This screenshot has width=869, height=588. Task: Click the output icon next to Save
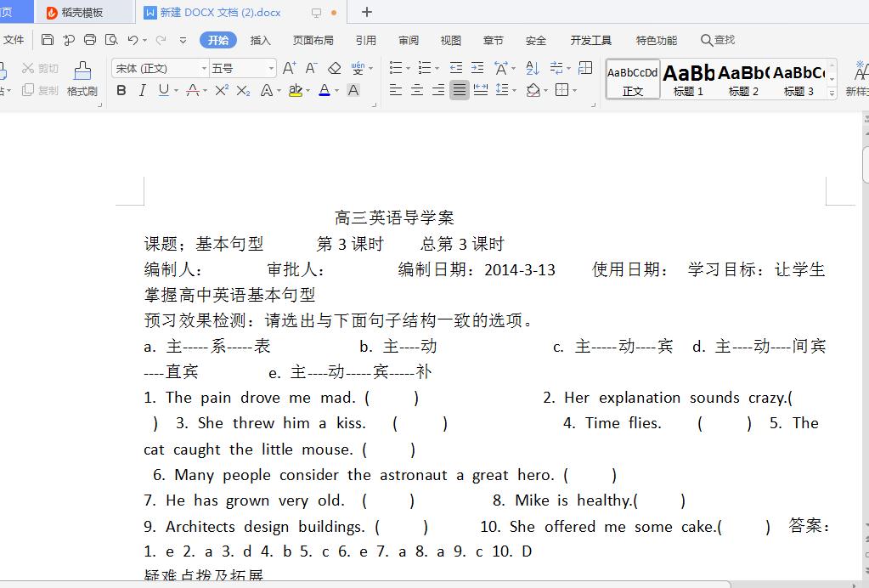pos(69,40)
